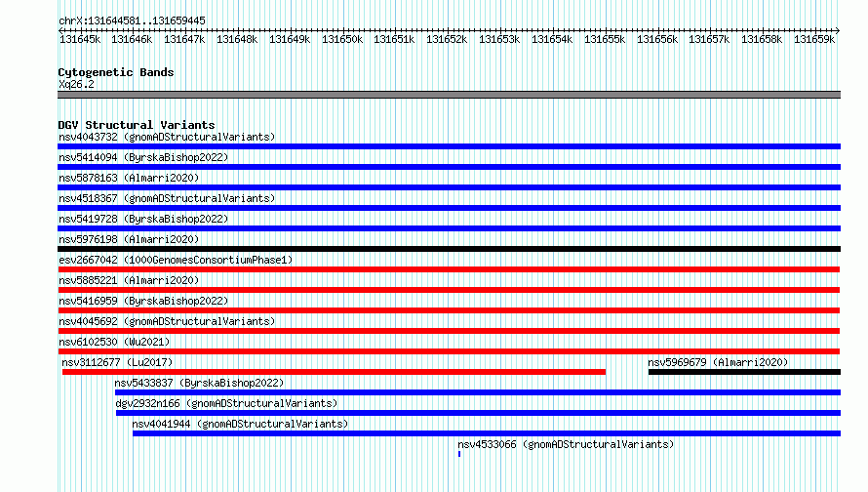This screenshot has width=868, height=492.
Task: Click the Cytogenetic Bands track title
Action: 116,72
